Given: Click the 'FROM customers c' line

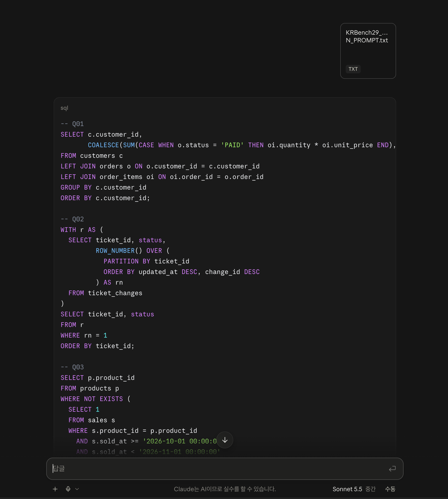Looking at the screenshot, I should 92,156.
